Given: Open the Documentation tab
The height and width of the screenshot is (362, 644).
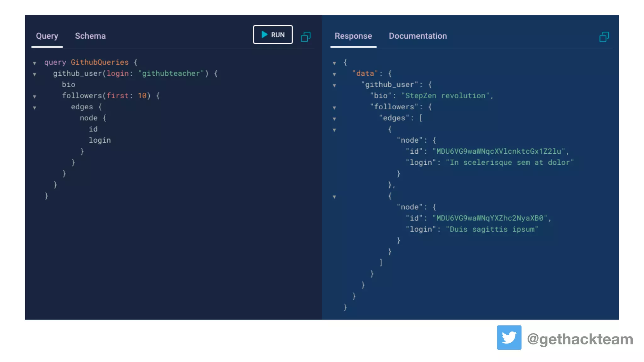Looking at the screenshot, I should pyautogui.click(x=418, y=36).
